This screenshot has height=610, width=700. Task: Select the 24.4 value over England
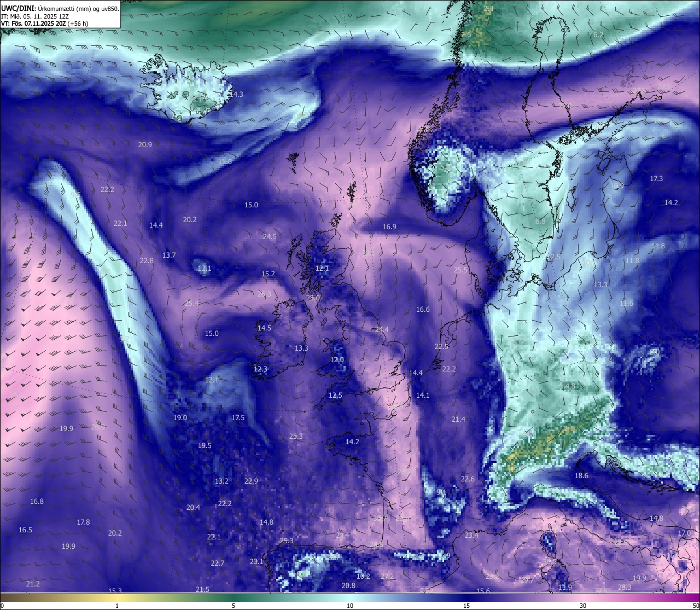coord(382,329)
